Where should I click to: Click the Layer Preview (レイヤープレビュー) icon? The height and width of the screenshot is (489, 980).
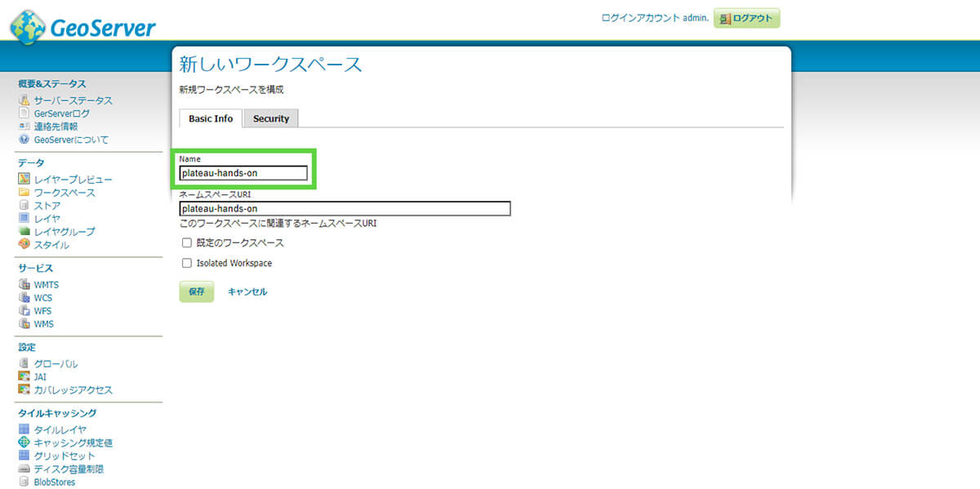click(24, 180)
